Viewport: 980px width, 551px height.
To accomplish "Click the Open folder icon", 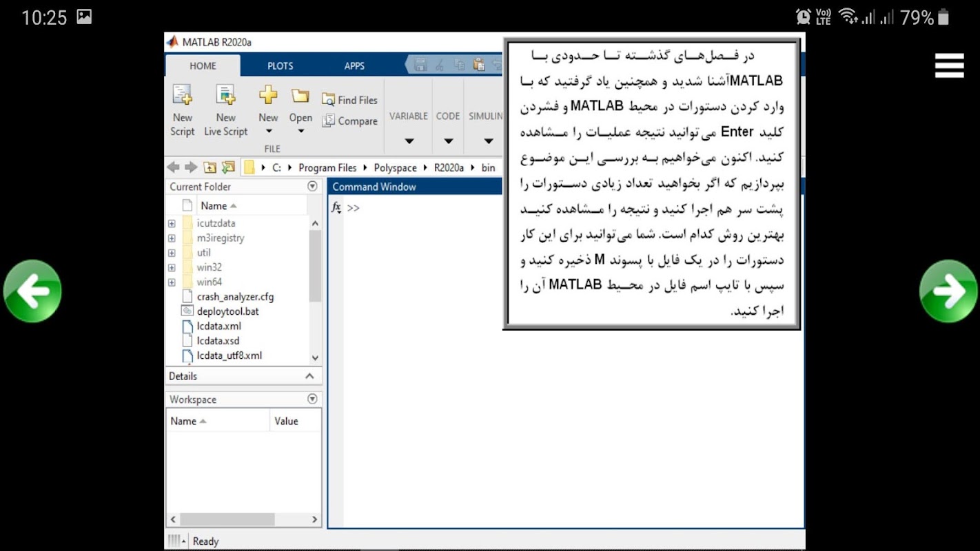I will (x=300, y=95).
